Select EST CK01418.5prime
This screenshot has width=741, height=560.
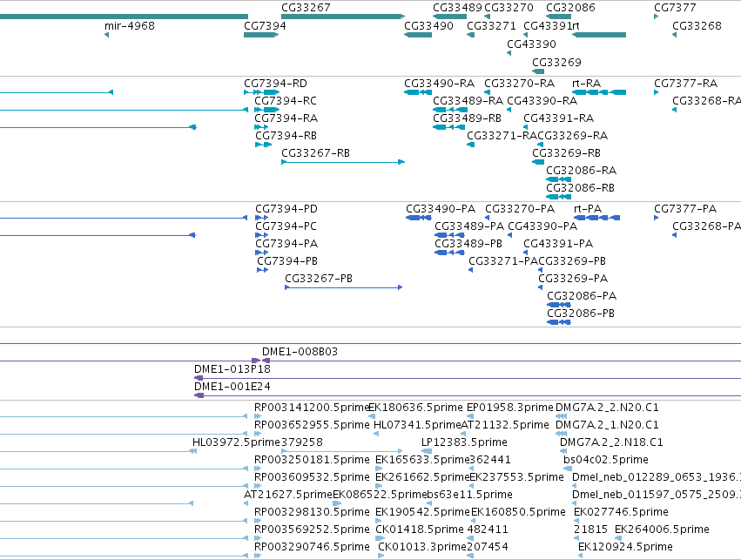419,530
